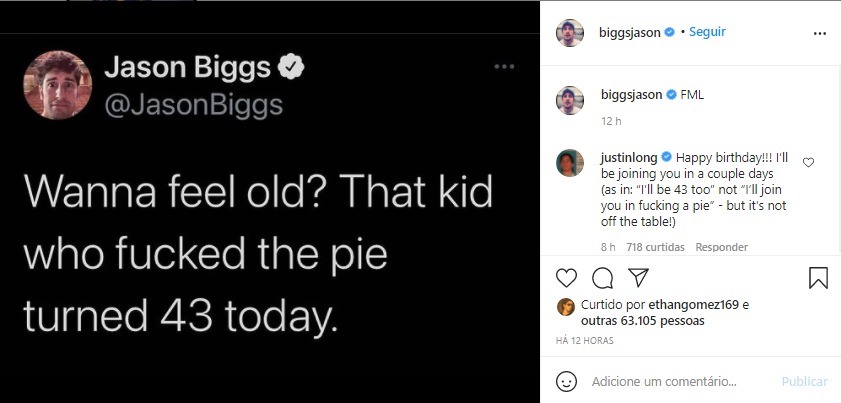The height and width of the screenshot is (403, 841).
Task: Open post options three-dot menu
Action: tap(820, 32)
